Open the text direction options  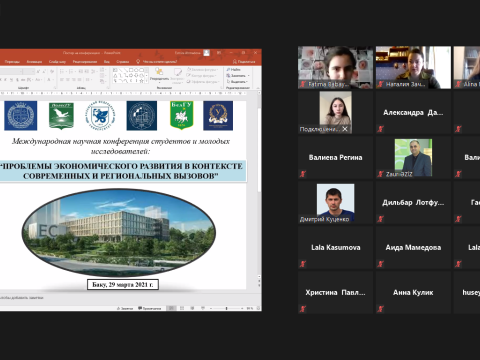(x=103, y=69)
